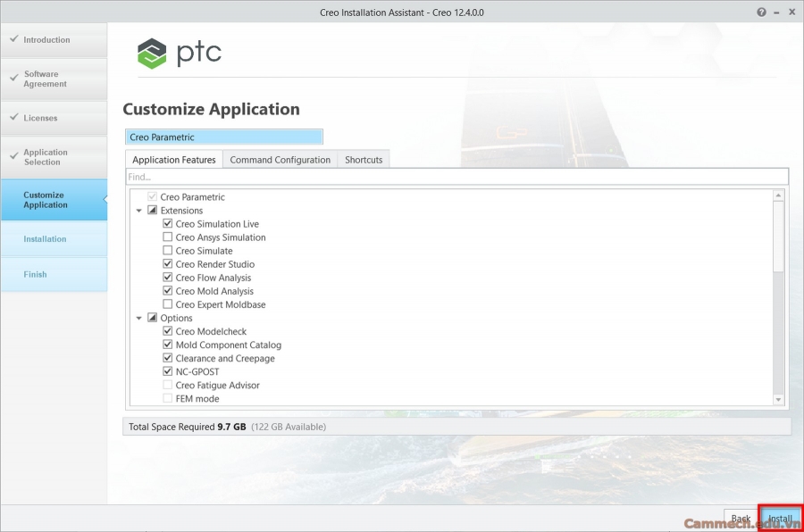Collapse the Extensions tree
The width and height of the screenshot is (804, 532).
[138, 210]
